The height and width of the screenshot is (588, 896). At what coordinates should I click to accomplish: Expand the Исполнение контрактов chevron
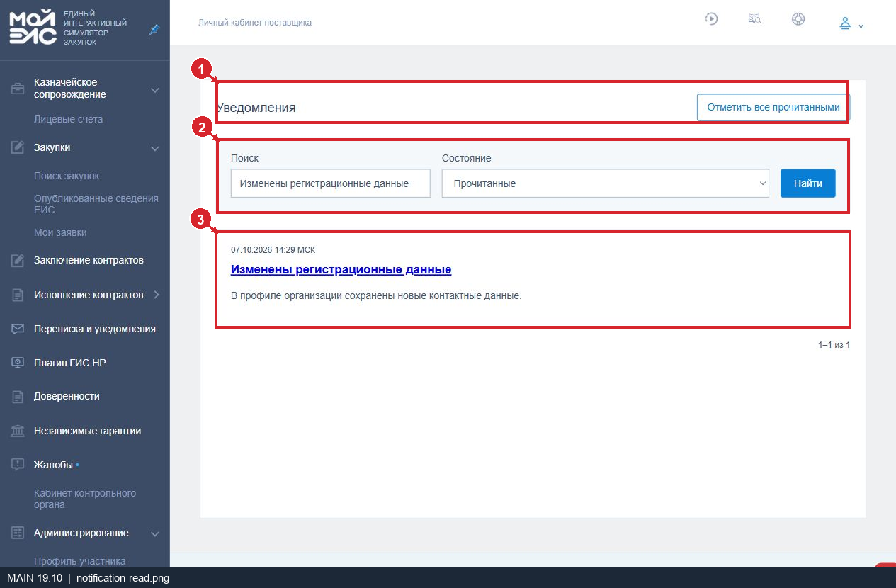(x=157, y=295)
